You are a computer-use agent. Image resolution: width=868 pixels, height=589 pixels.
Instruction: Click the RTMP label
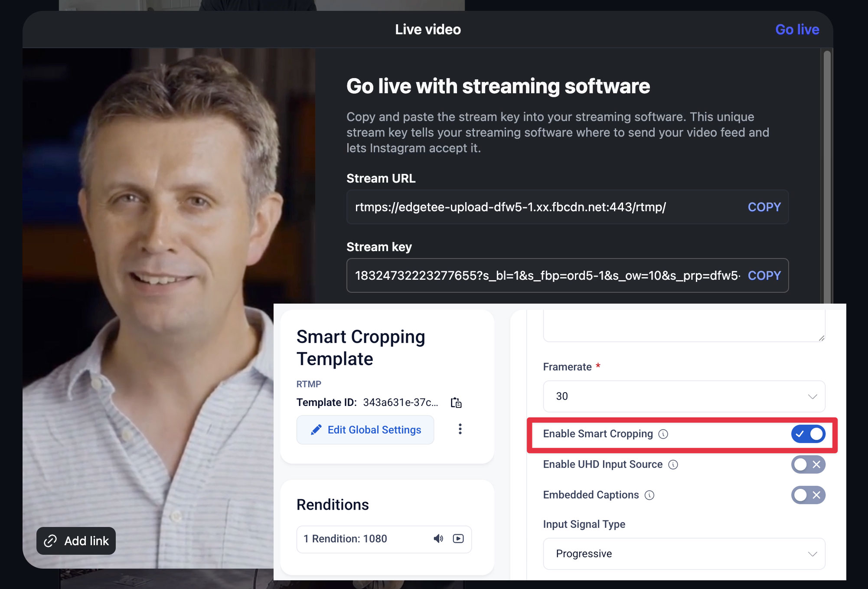(309, 384)
